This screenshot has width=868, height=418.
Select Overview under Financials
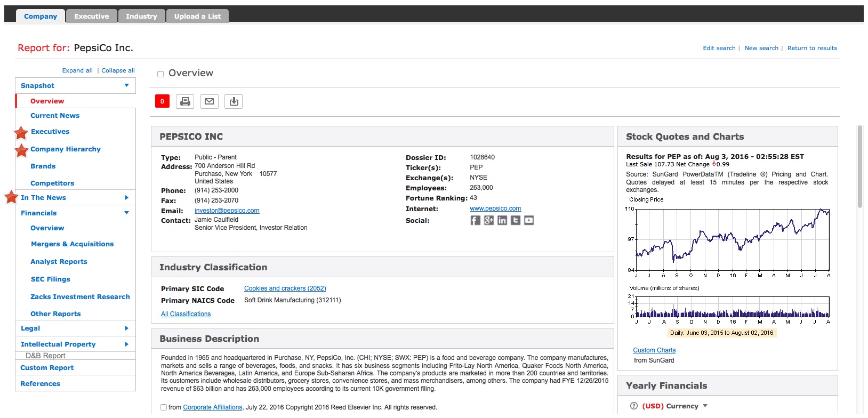coord(47,228)
